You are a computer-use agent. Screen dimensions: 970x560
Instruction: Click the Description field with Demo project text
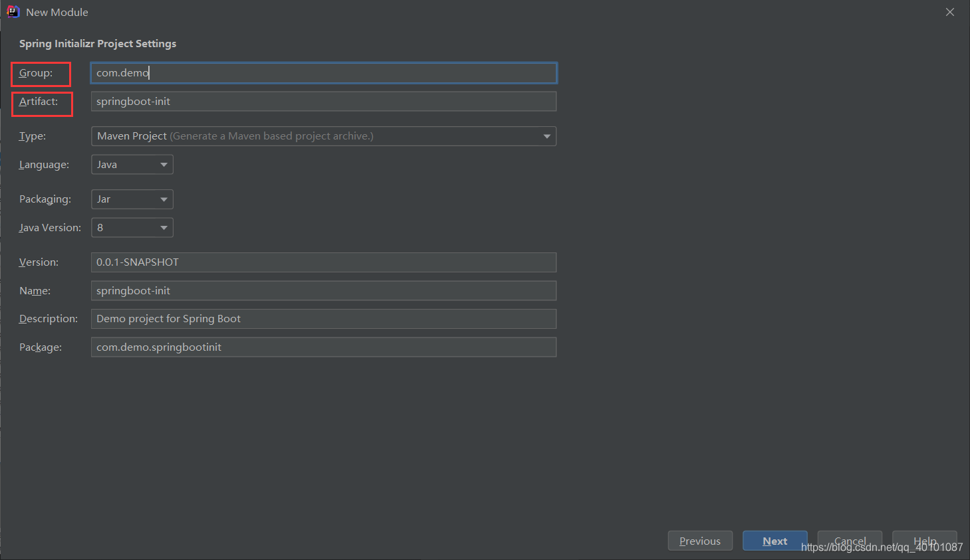click(324, 319)
